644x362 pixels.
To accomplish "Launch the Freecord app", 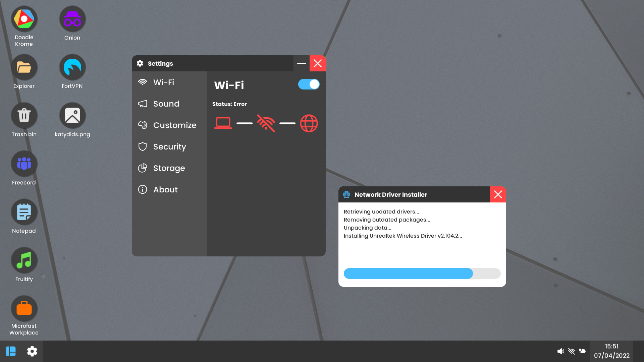I will (x=24, y=164).
